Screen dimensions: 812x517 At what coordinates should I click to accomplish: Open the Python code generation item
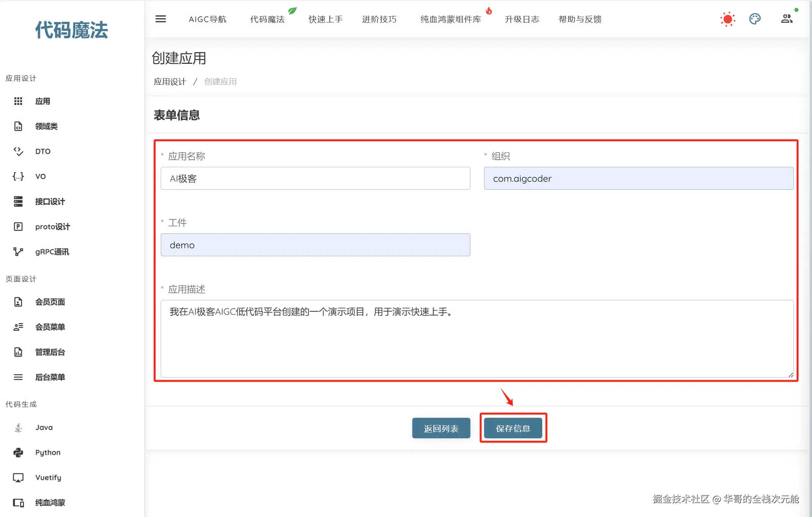(x=48, y=452)
